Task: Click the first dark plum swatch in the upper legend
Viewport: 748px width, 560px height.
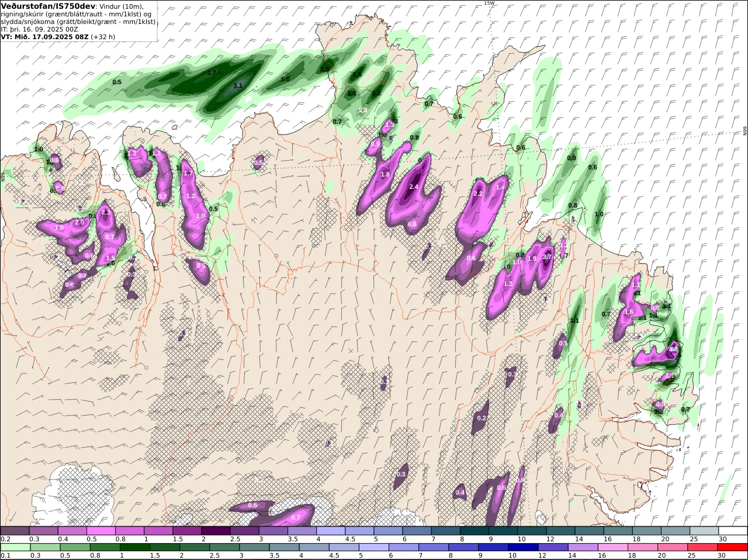Action: 15,530
